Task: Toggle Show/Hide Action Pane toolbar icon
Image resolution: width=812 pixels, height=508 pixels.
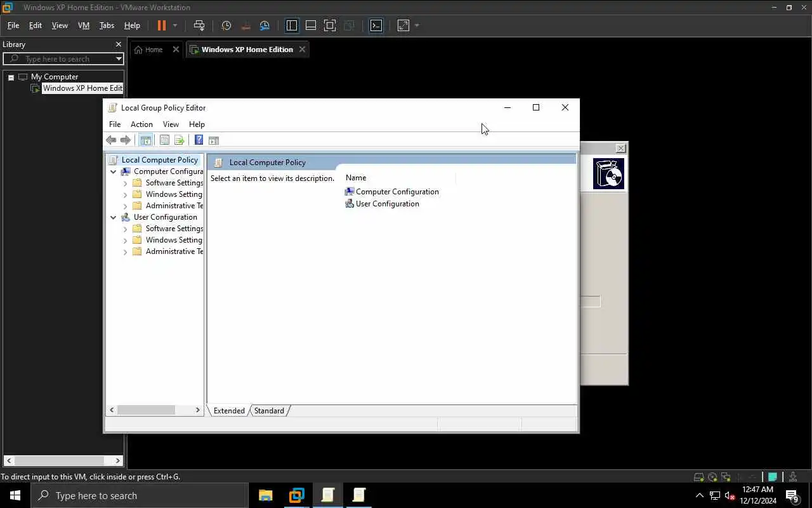Action: click(214, 140)
